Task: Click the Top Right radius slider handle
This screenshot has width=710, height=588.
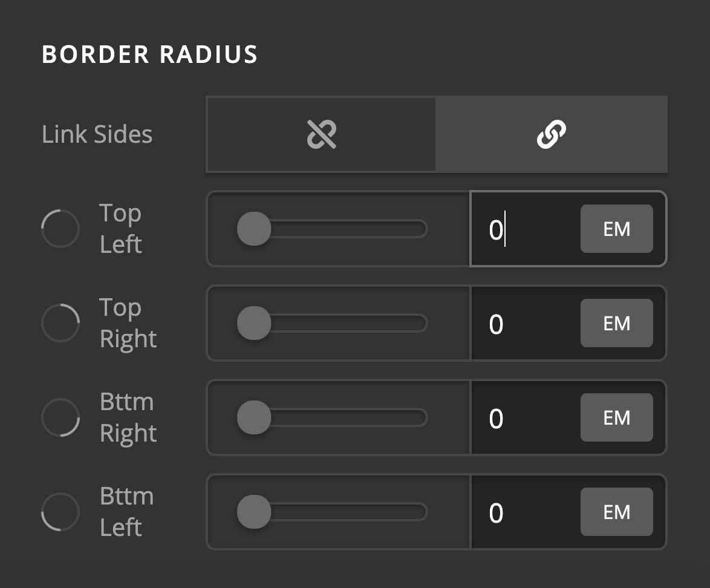Action: 254,323
